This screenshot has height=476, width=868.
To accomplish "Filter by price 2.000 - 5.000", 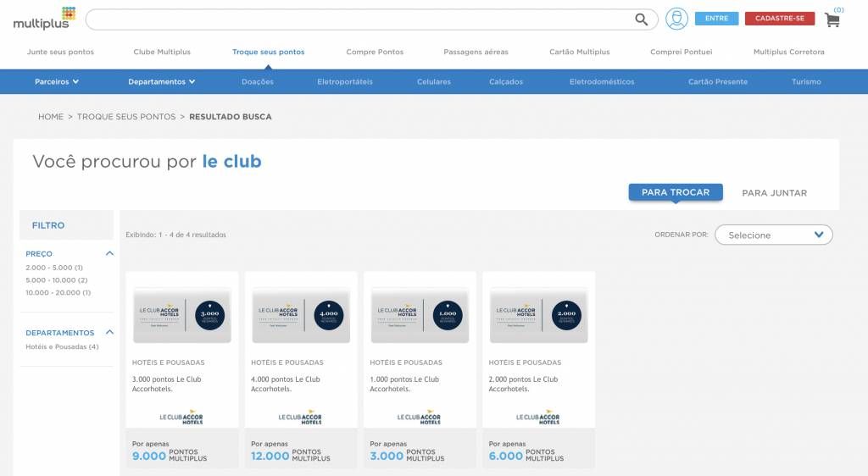I will pyautogui.click(x=54, y=268).
